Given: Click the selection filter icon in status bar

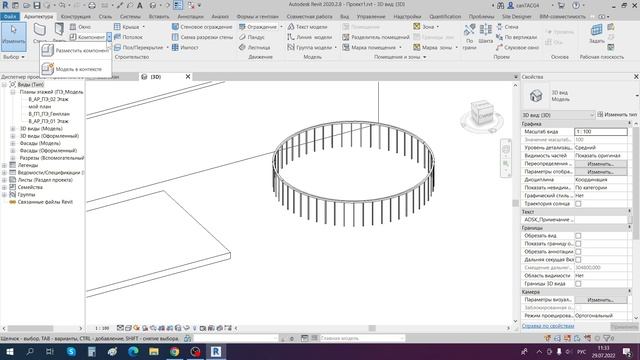Looking at the screenshot, I should pyautogui.click(x=607, y=338).
